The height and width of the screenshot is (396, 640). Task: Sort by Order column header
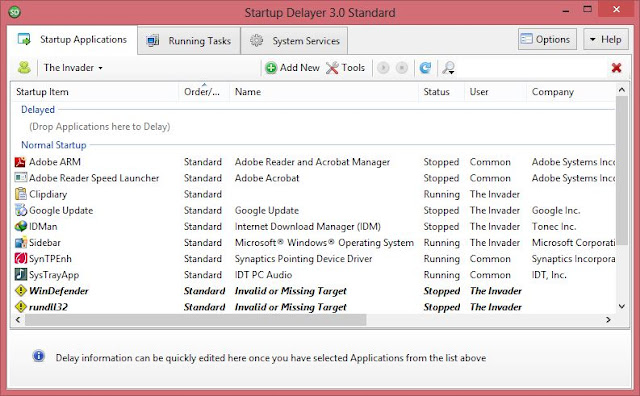204,92
